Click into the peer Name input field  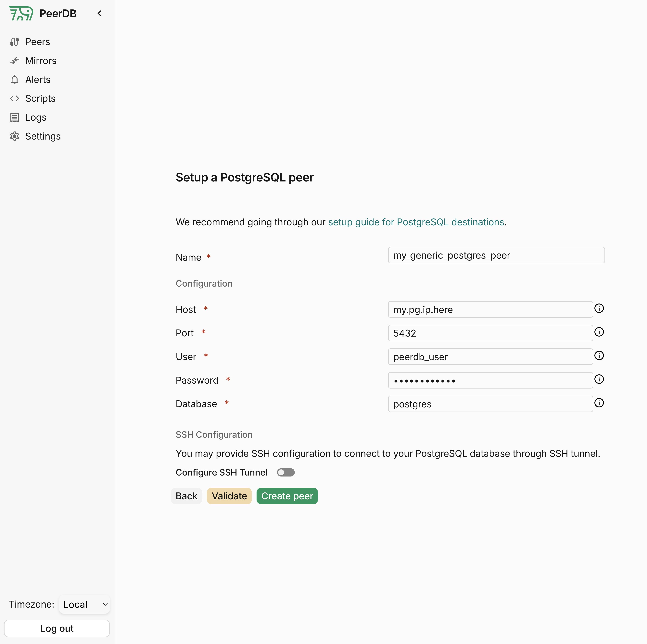coord(496,255)
